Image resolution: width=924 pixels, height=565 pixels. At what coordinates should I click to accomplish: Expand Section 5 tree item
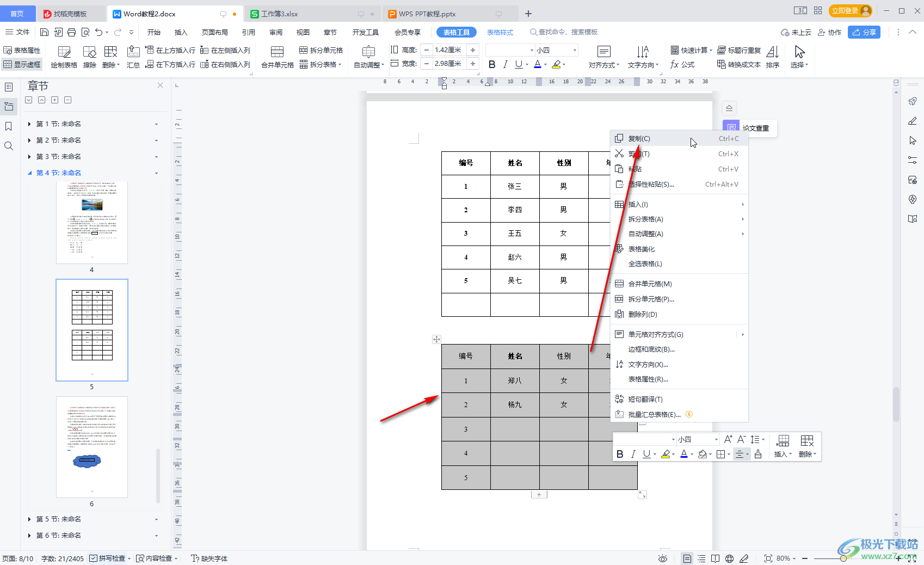click(x=29, y=519)
